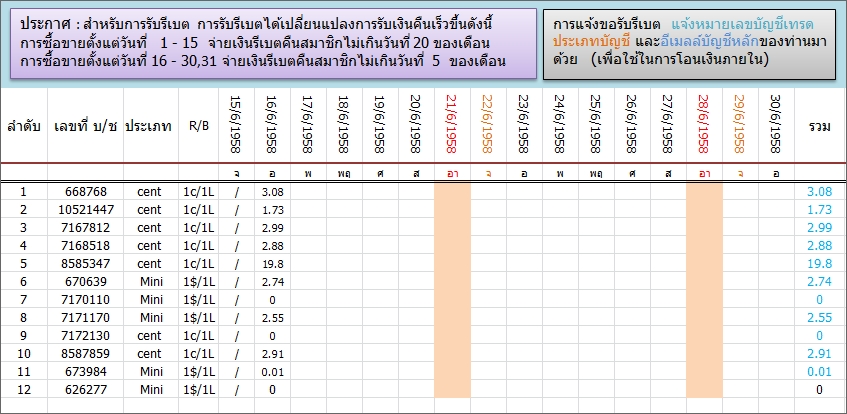The width and height of the screenshot is (847, 414).
Task: Click account number 7170110
Action: [86, 299]
